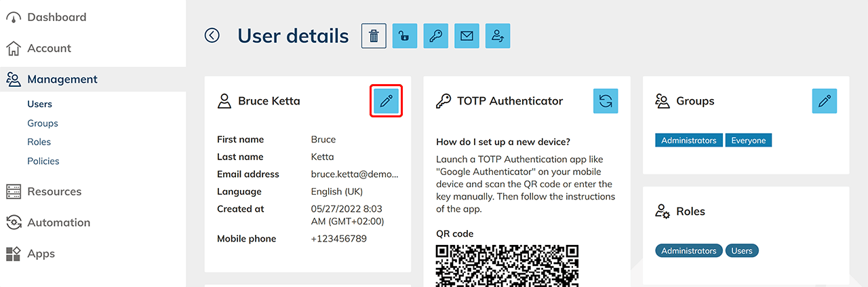Expand the Resources menu section
This screenshot has height=287, width=868.
pyautogui.click(x=54, y=191)
